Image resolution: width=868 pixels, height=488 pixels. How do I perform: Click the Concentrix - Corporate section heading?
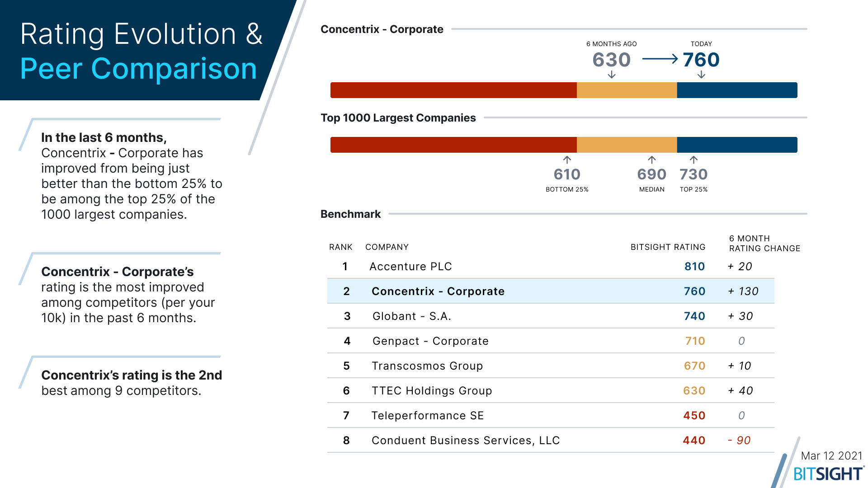click(382, 29)
